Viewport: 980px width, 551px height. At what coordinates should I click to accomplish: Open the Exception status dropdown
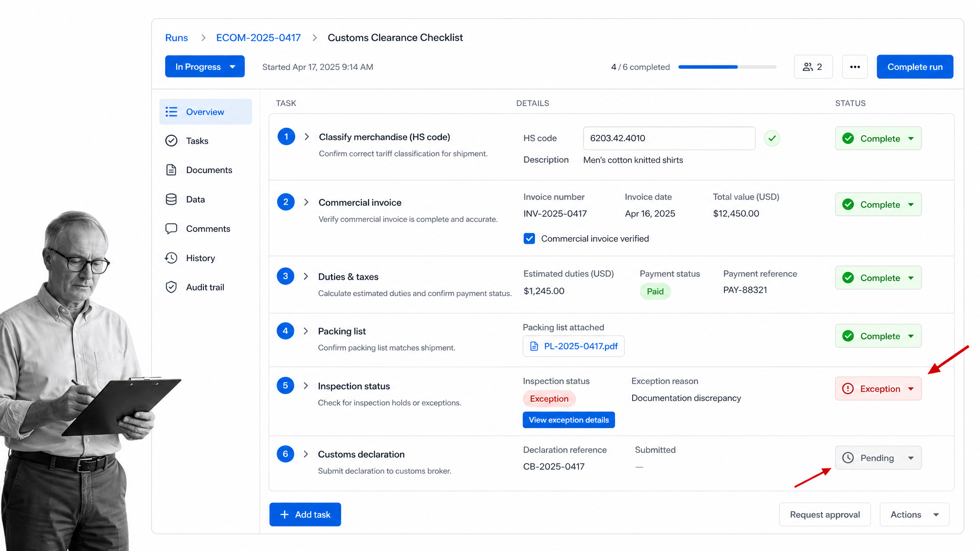point(878,389)
